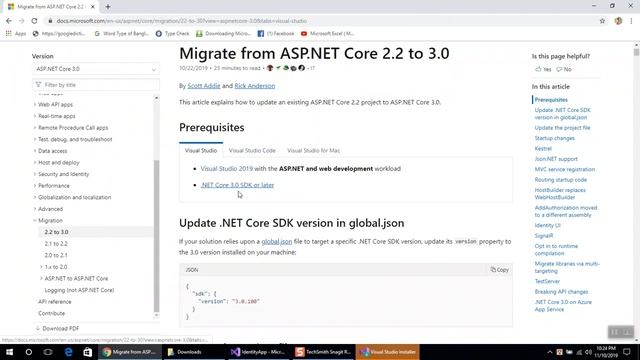The image size is (640, 360).
Task: Open the Facebook bookmark
Action: point(276,33)
